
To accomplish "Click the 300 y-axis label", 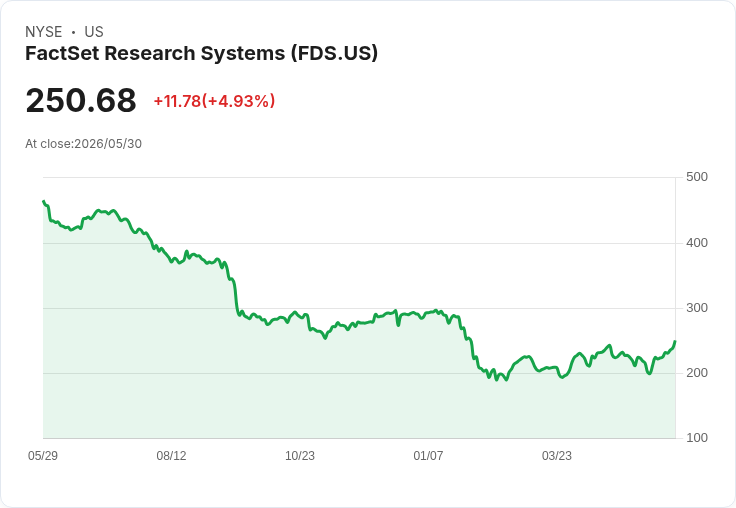I will tap(697, 308).
